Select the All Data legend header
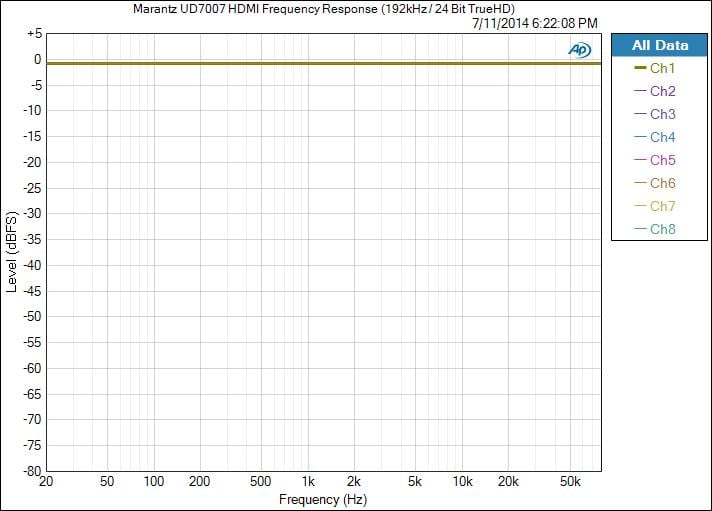This screenshot has height=511, width=712. tap(660, 45)
